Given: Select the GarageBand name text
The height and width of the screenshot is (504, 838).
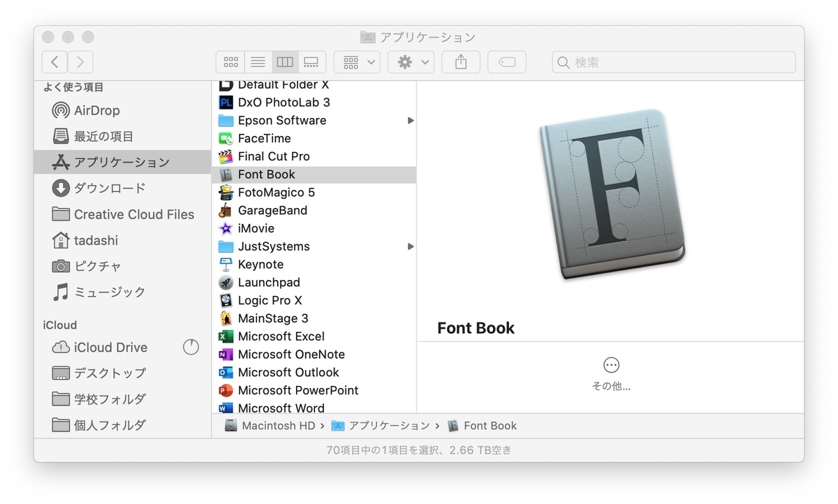Looking at the screenshot, I should tap(272, 210).
